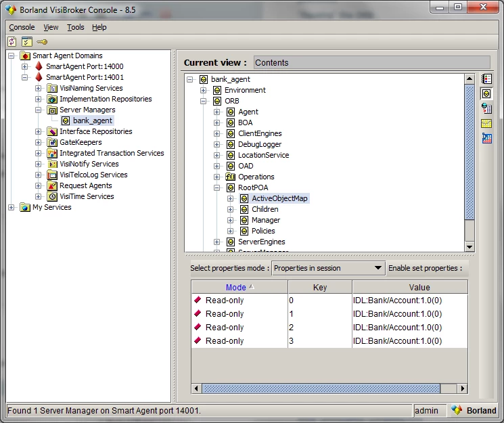The height and width of the screenshot is (423, 504).
Task: Click the VisiTime Services clock icon
Action: click(52, 196)
